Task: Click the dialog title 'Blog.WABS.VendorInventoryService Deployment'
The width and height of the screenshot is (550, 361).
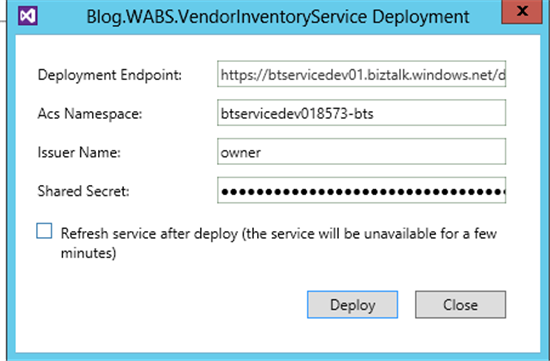Action: (278, 17)
